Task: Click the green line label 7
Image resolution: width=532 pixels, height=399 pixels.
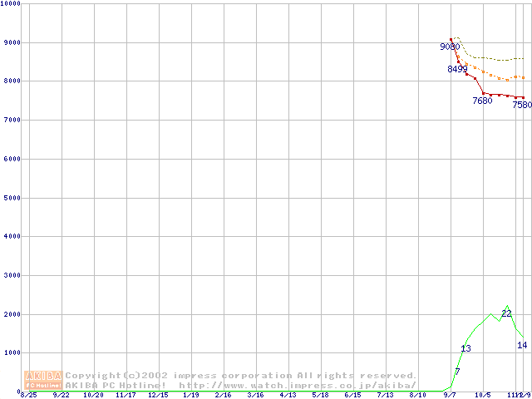Action: pos(457,371)
